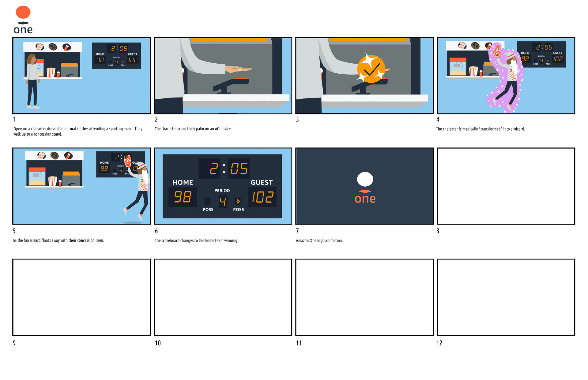Click the caption 'The character scans their palm on an AO device.'
Screen dimensions: 588x380
click(193, 129)
